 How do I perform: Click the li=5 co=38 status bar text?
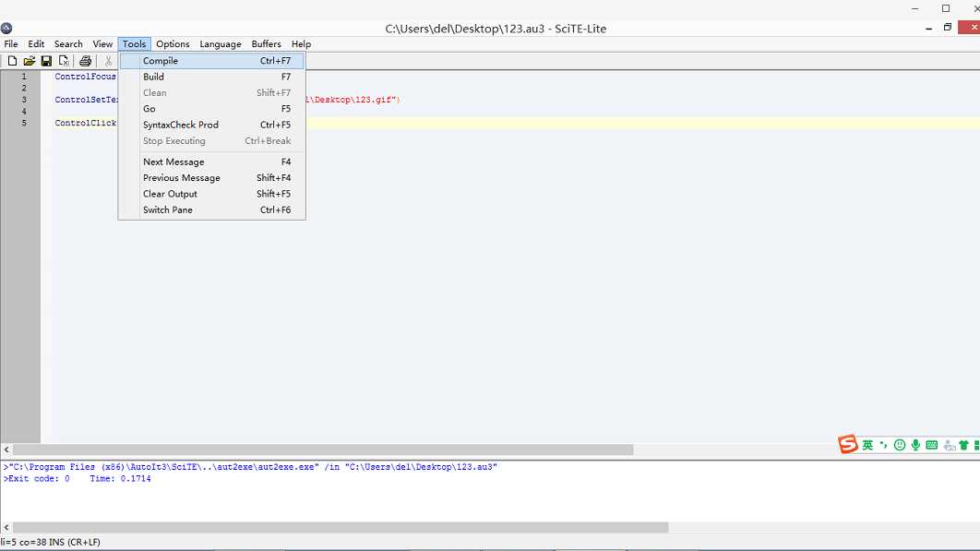pyautogui.click(x=50, y=543)
